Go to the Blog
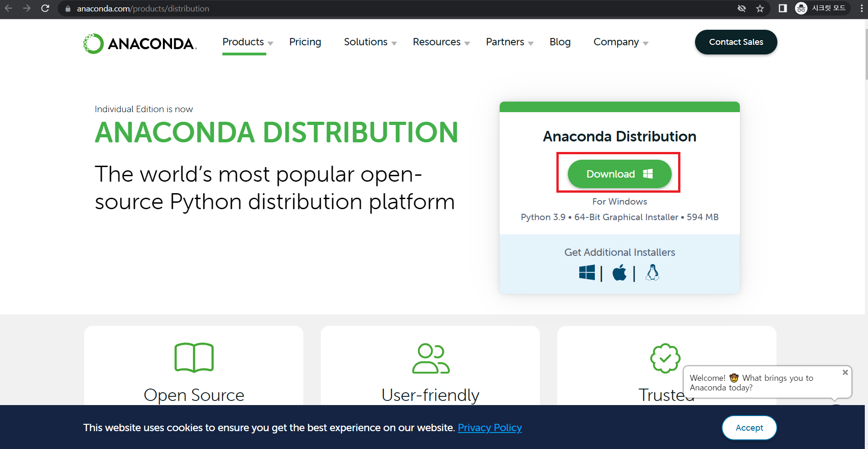 point(560,42)
